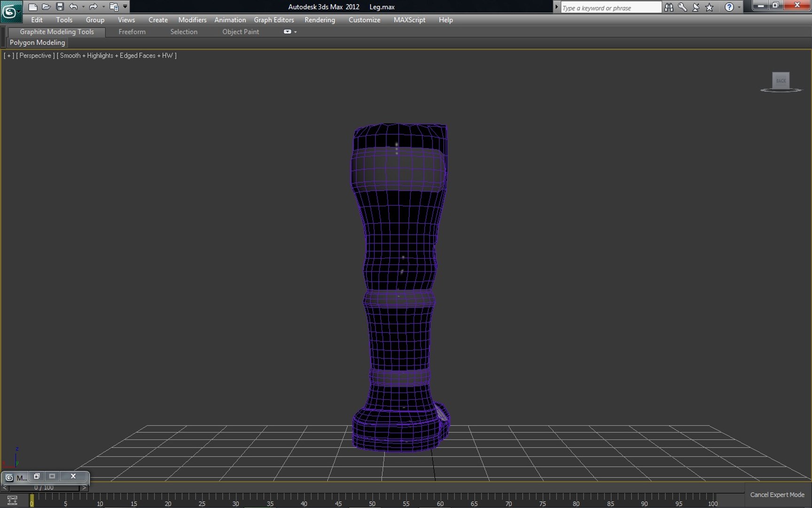
Task: Expand the Polygon Modeling panel
Action: (38, 42)
